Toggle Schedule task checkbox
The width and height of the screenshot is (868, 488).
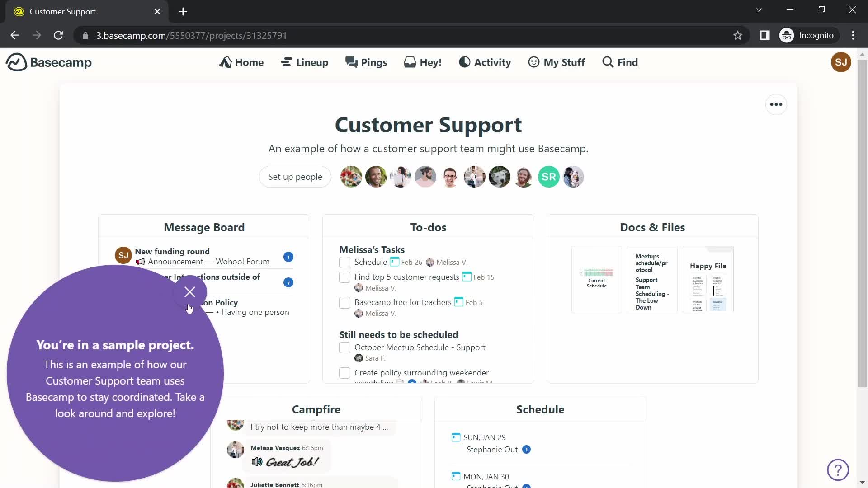tap(345, 262)
